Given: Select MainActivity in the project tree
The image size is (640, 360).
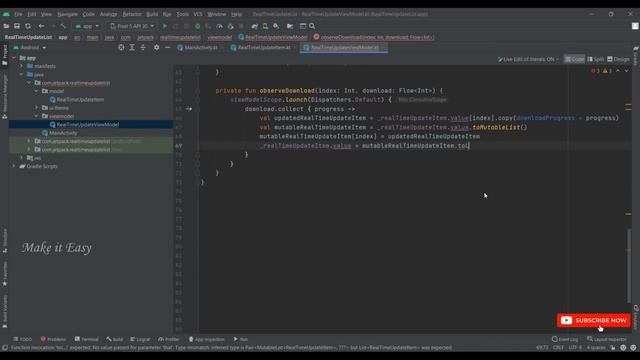Looking at the screenshot, I should [x=63, y=133].
